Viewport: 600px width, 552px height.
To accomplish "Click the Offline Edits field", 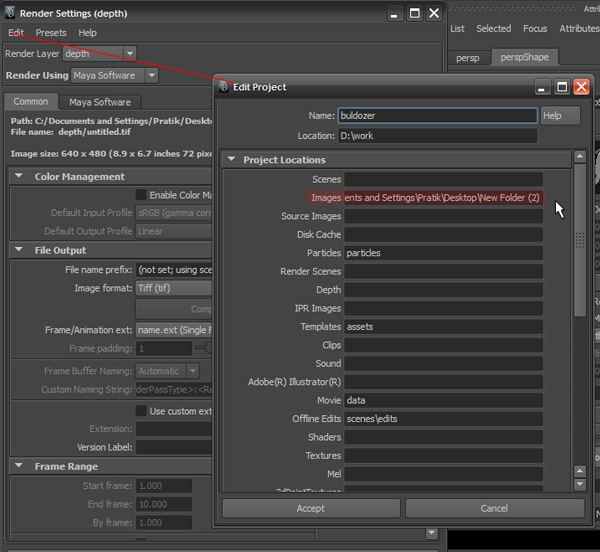I will coord(443,418).
